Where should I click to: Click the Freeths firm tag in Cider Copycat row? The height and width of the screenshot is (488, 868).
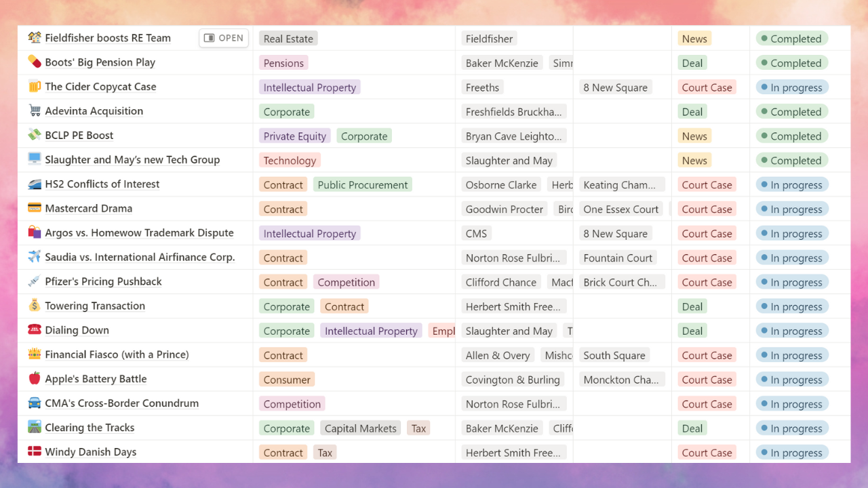[482, 87]
